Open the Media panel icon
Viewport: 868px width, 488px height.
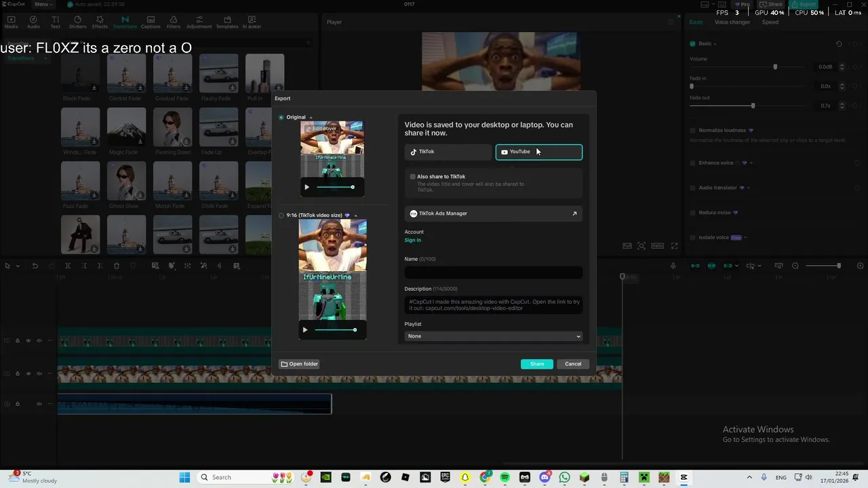click(11, 22)
